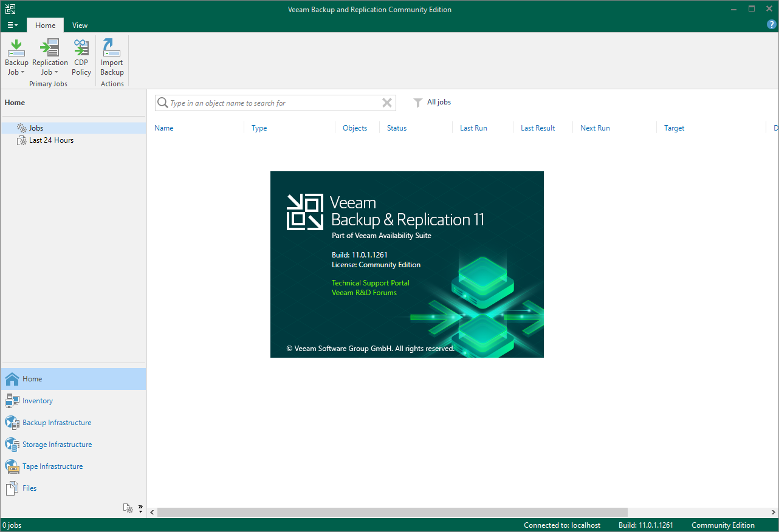
Task: Open the main application hamburger menu
Action: tap(12, 26)
